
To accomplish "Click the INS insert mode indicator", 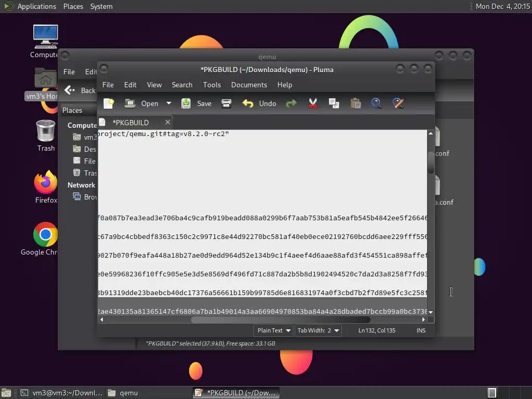I will click(421, 330).
